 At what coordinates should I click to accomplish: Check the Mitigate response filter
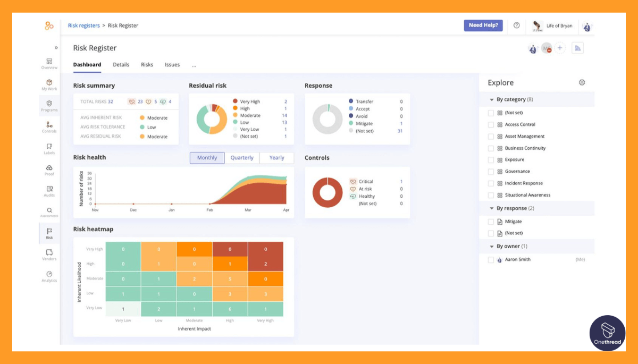pos(491,221)
